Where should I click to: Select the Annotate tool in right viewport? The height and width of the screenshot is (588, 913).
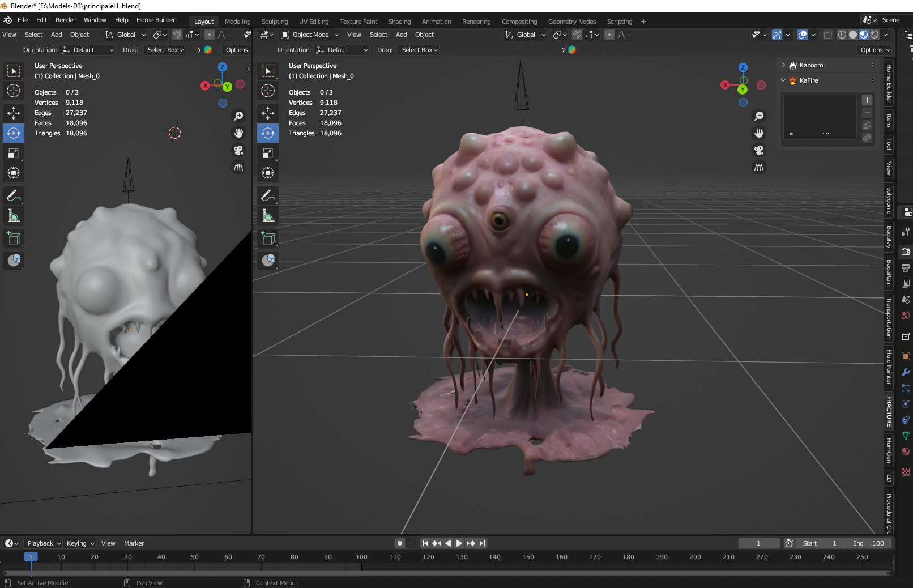point(268,196)
